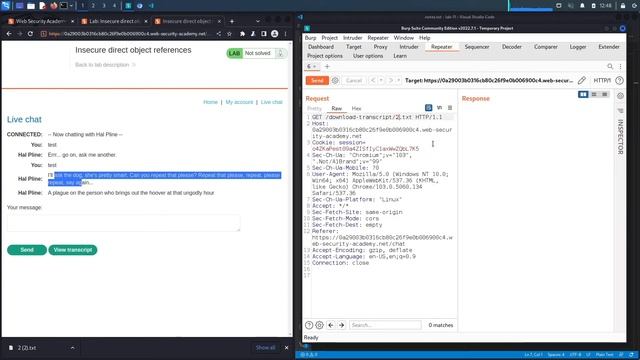Open terminal dropdown arrow in taskbar
Image resolution: width=640 pixels, height=360 pixels.
click(x=71, y=6)
